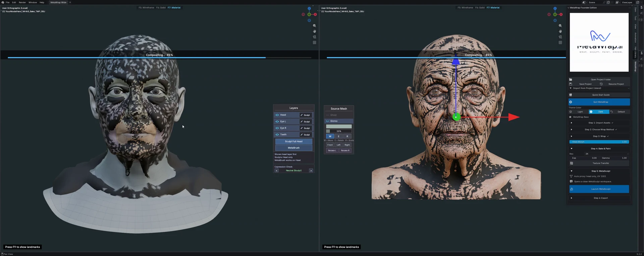Click the Texture Transfer checker icon

tap(572, 163)
